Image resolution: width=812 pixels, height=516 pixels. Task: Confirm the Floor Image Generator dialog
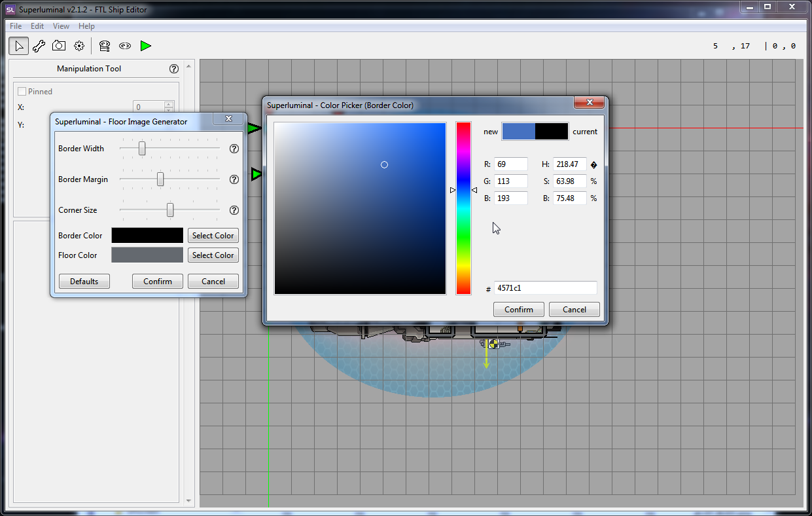coord(158,282)
